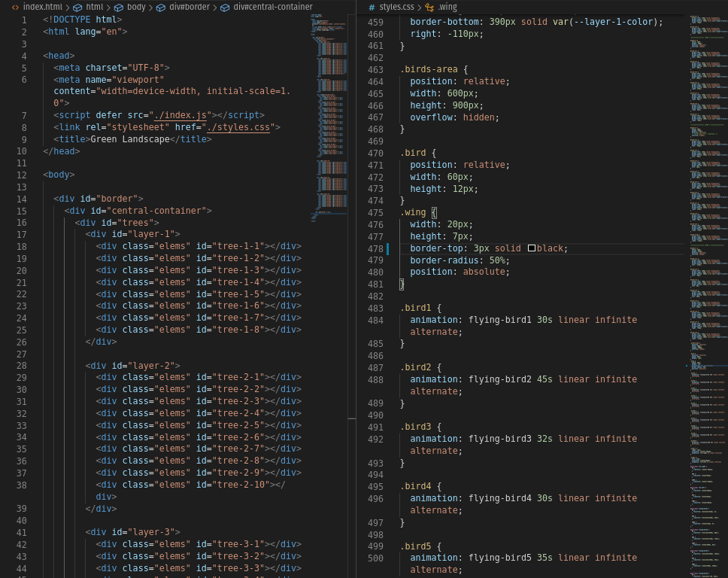Click the .bird3 selector
Image resolution: width=728 pixels, height=578 pixels.
pos(416,427)
